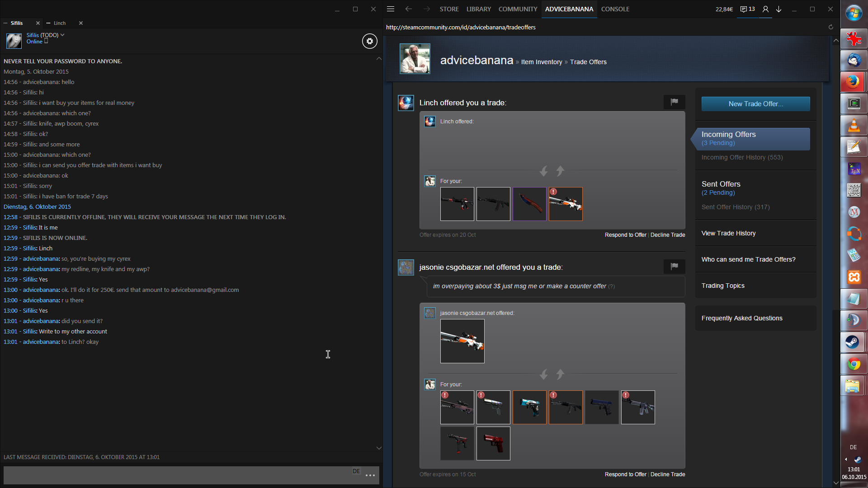Open chat input more options dots

click(x=370, y=475)
